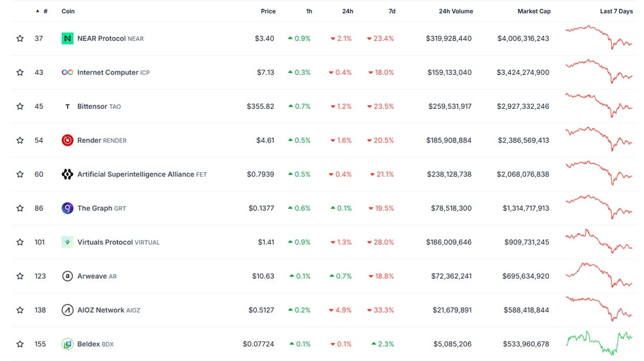Click the Beldex green logo
The image size is (644, 361).
67,344
